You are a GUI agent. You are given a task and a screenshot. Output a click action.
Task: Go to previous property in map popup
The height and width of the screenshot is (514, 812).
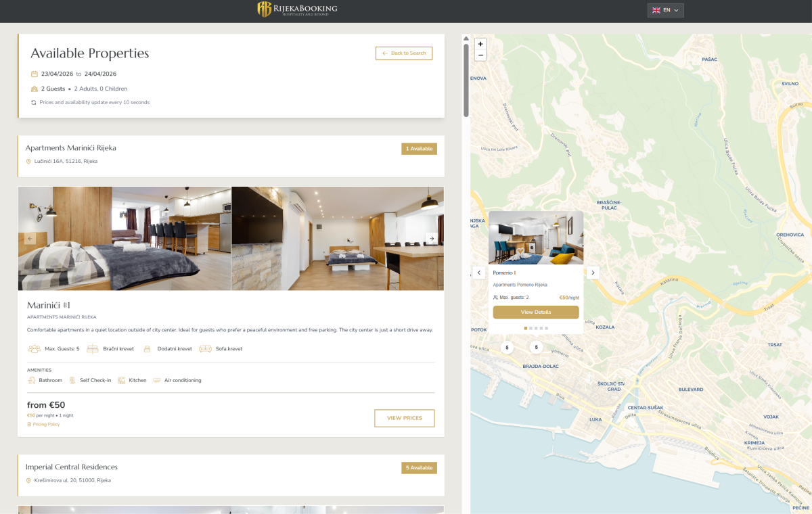click(x=479, y=273)
